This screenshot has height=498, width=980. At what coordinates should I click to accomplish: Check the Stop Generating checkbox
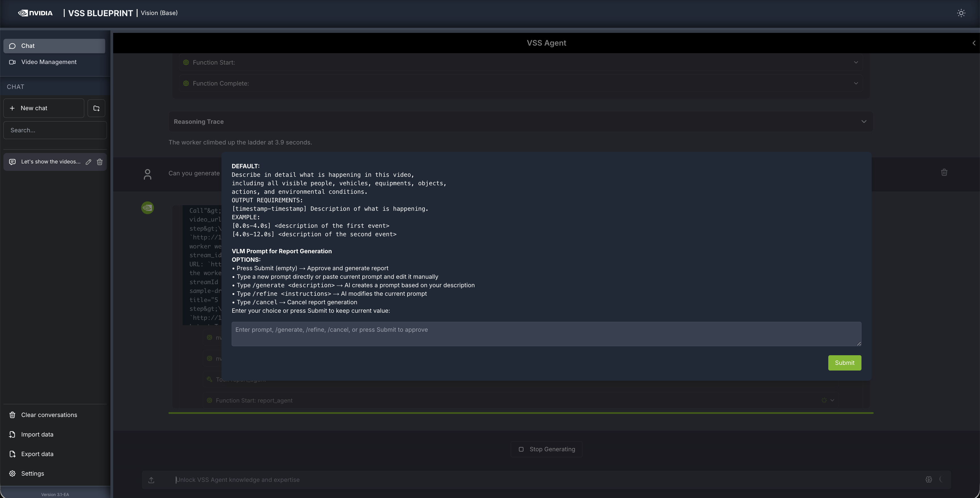click(x=521, y=449)
